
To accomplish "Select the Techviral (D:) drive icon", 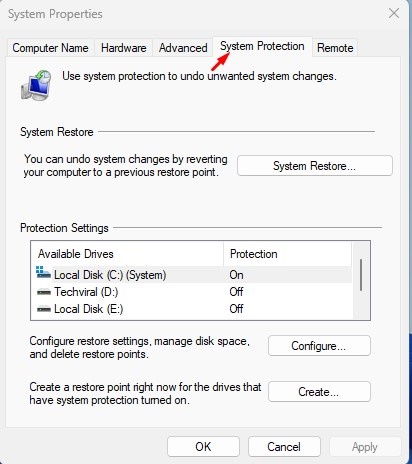I will click(x=44, y=292).
